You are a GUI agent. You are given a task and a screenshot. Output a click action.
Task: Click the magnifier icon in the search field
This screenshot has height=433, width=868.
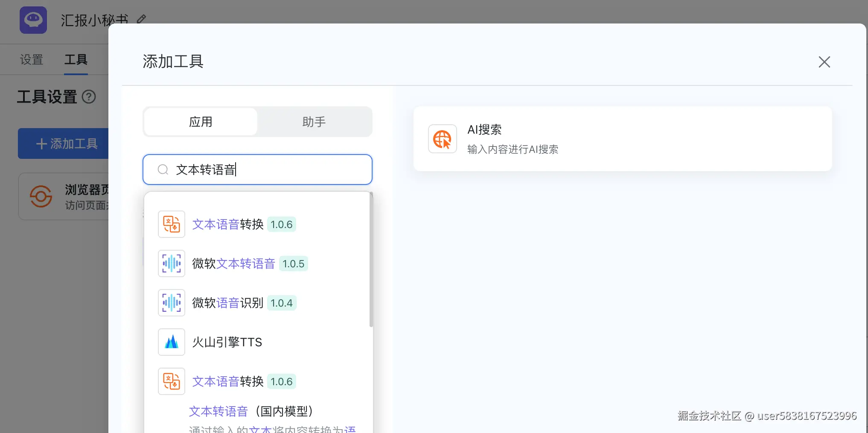coord(163,170)
